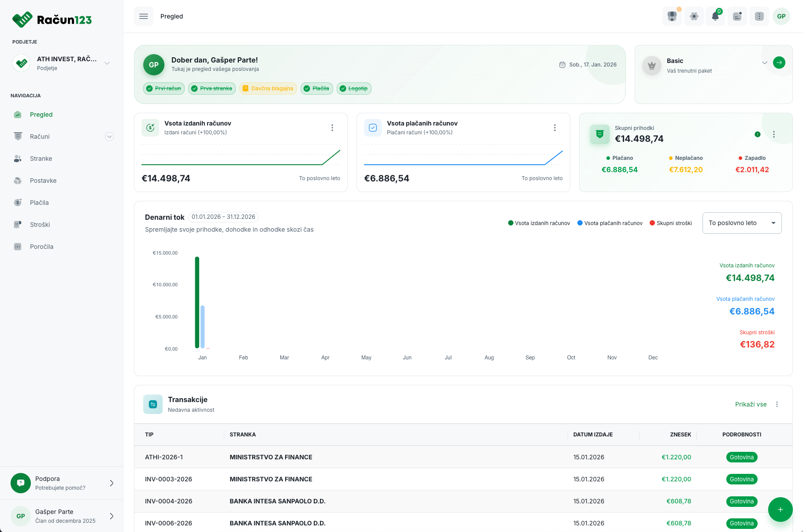Image resolution: width=803 pixels, height=532 pixels.
Task: Open settings via the gear icon
Action: [694, 16]
